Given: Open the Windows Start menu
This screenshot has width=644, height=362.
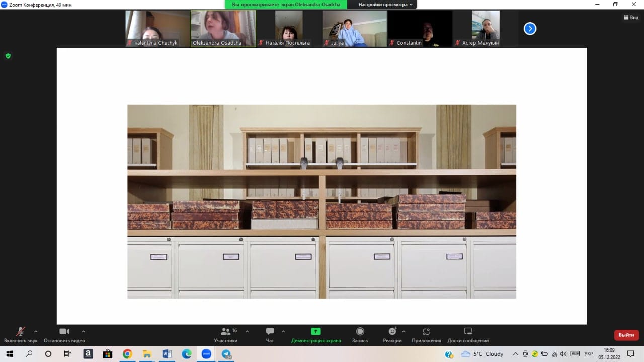Looking at the screenshot, I should coord(9,354).
